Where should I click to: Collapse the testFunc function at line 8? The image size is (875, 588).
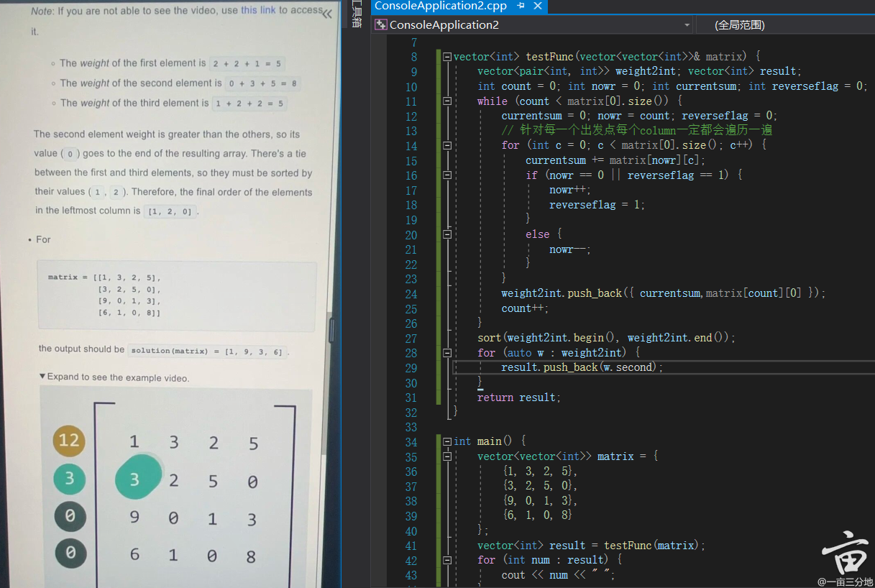[447, 57]
